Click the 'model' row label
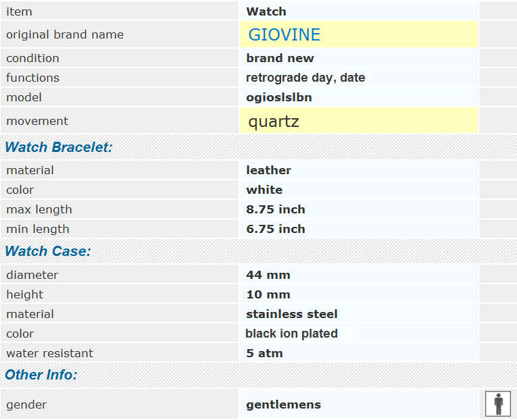This screenshot has height=420, width=517. (x=24, y=97)
